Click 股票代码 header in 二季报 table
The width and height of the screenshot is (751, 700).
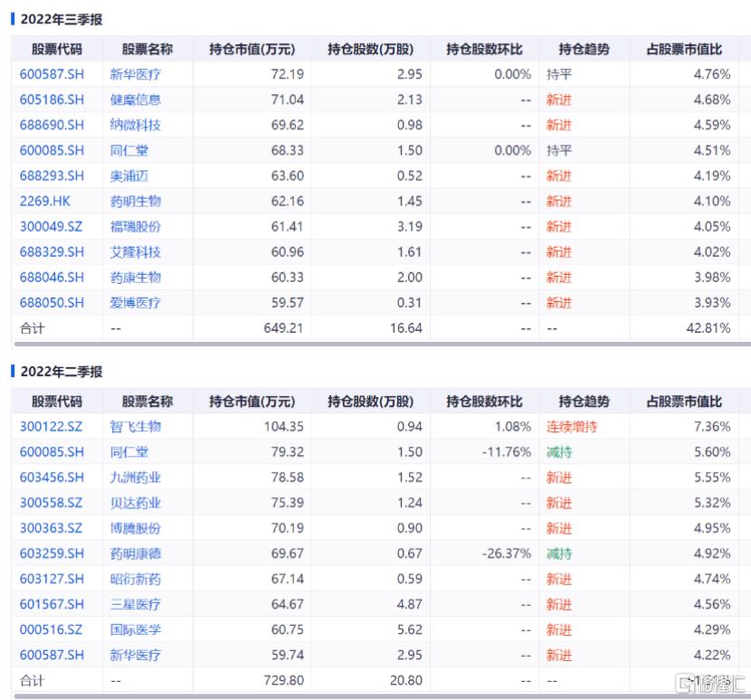coord(57,402)
